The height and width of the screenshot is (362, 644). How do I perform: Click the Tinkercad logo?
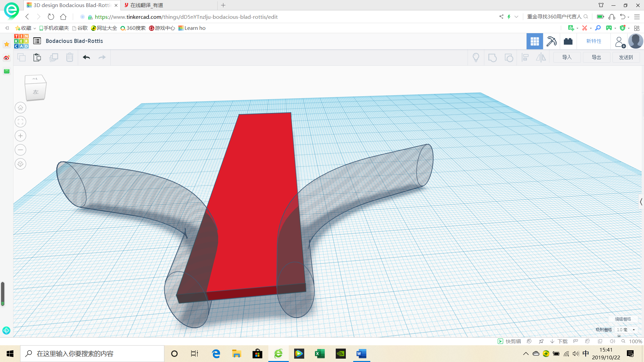click(x=21, y=41)
